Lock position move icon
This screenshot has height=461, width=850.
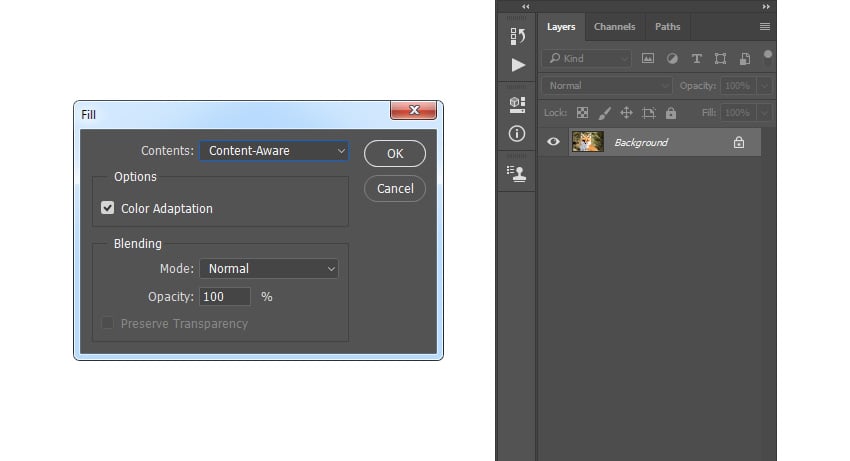(626, 113)
